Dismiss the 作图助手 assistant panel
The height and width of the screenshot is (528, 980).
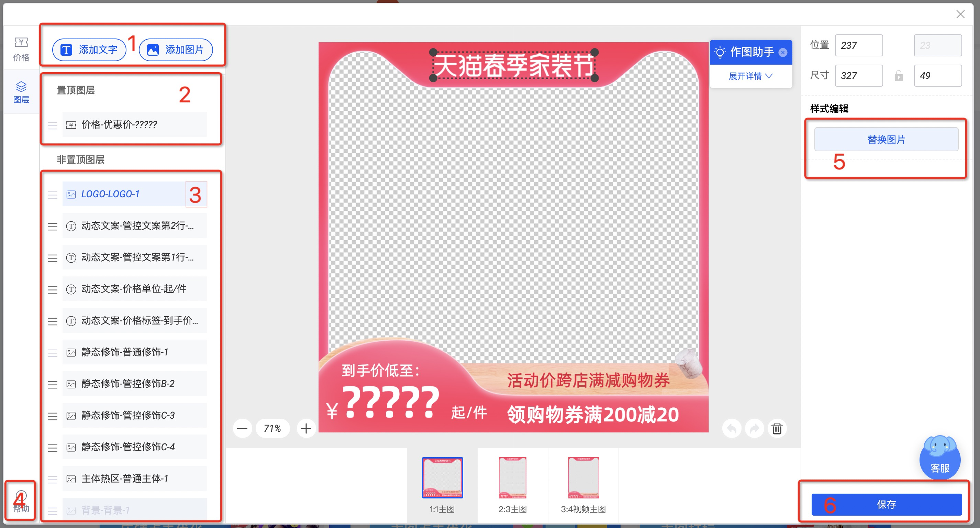coord(783,53)
